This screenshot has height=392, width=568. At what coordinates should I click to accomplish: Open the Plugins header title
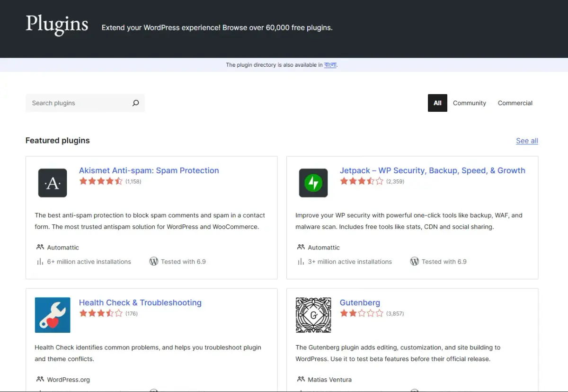coord(56,25)
